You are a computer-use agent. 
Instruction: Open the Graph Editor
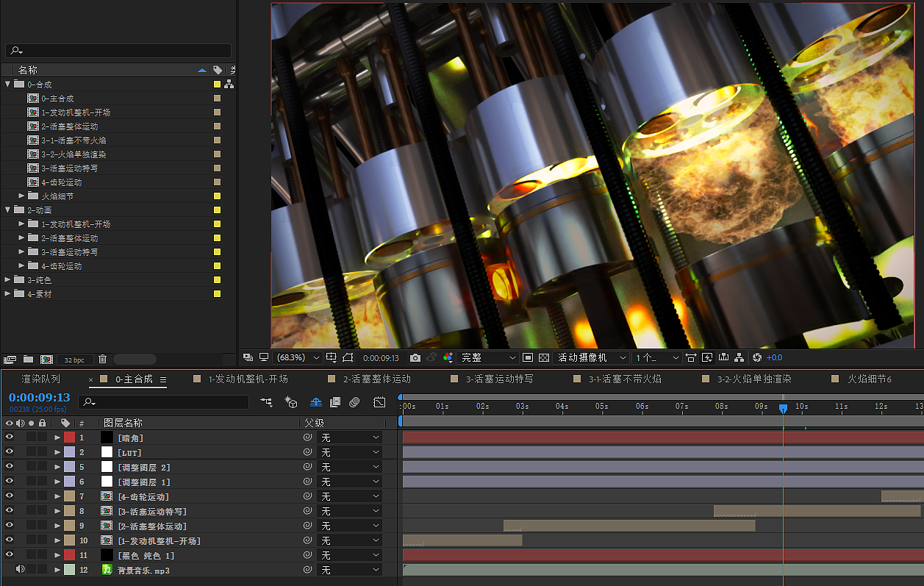(x=379, y=402)
